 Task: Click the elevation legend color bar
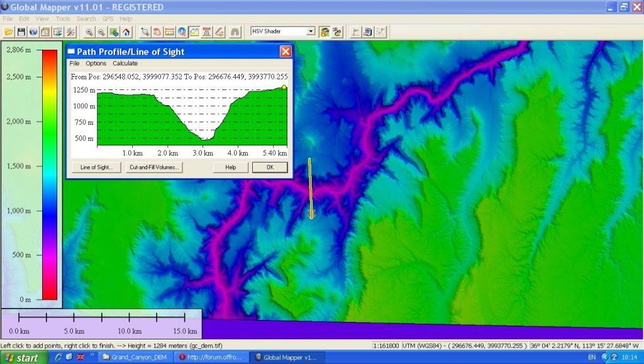[x=49, y=174]
